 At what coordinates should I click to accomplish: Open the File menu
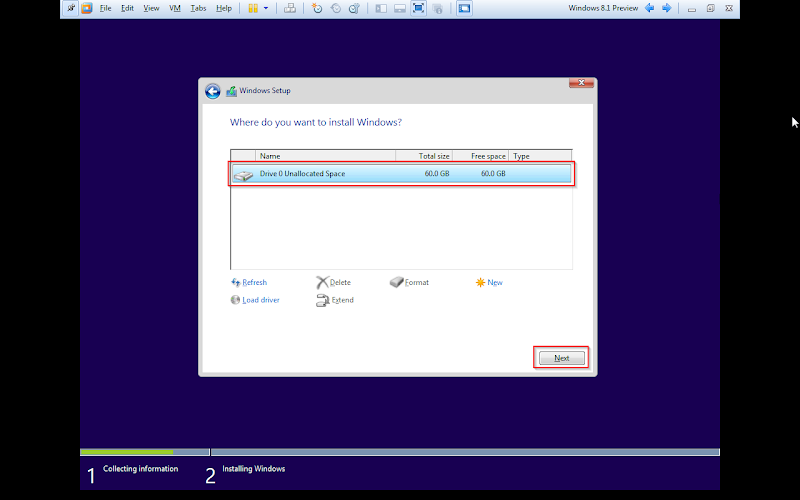coord(105,8)
